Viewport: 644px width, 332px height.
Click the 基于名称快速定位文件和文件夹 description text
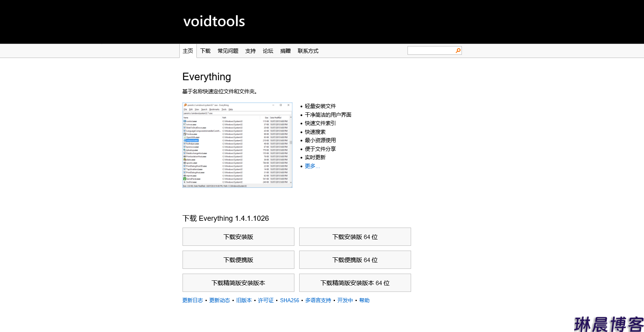click(x=220, y=91)
